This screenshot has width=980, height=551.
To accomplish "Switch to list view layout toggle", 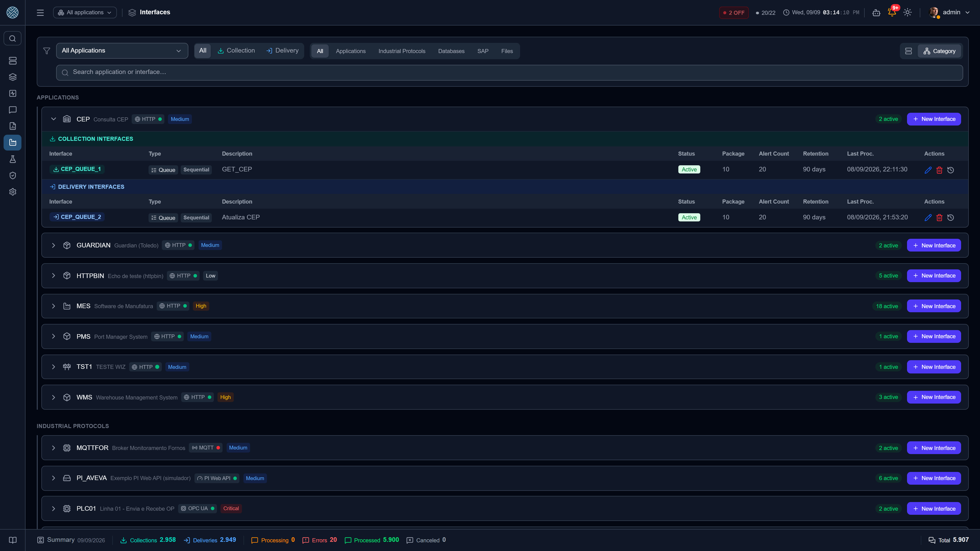I will (909, 51).
